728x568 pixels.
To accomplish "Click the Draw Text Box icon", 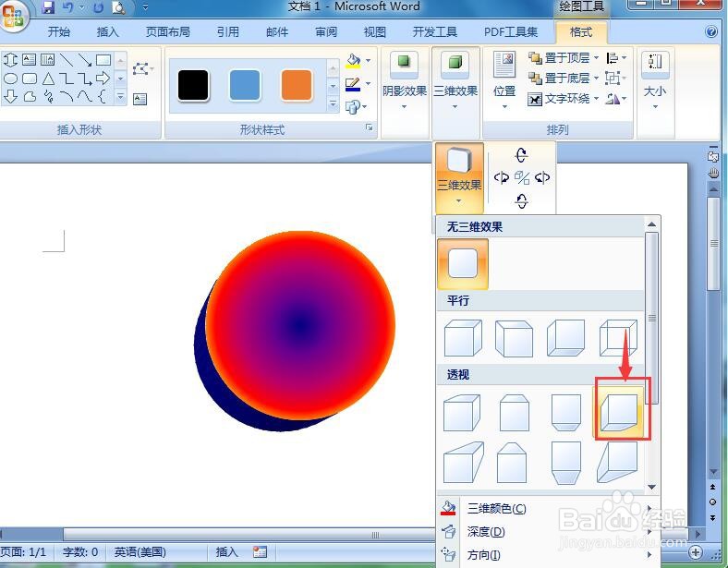I will [140, 99].
